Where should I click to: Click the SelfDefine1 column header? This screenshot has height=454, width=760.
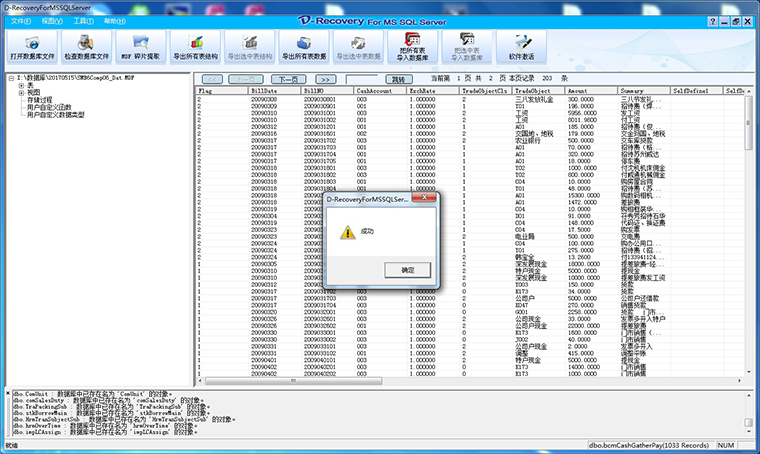point(697,91)
